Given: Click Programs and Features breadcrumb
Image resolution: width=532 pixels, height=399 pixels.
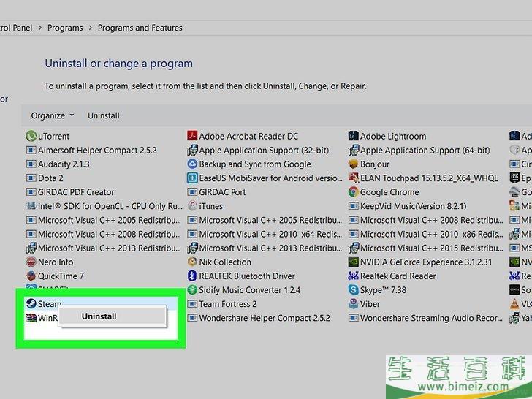Looking at the screenshot, I should [x=142, y=28].
